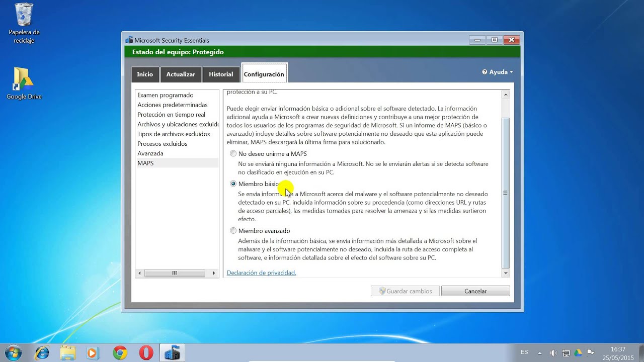Close the Security Essentials window
This screenshot has height=362, width=644.
pos(512,40)
